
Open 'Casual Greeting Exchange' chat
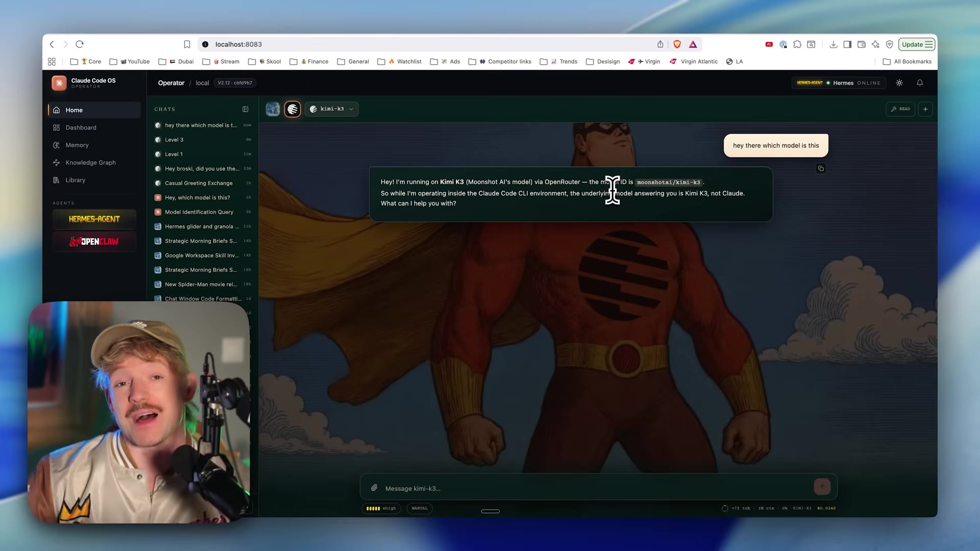[203, 183]
